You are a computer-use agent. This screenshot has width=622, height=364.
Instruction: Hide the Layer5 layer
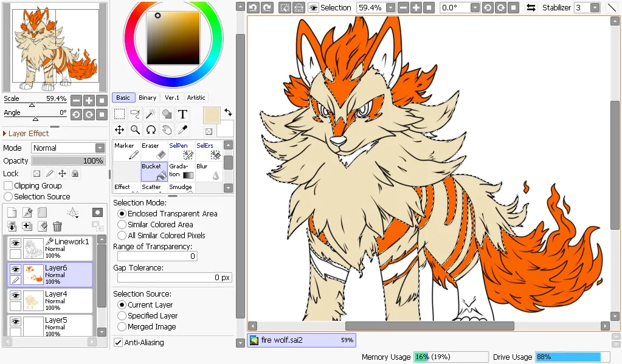(15, 321)
